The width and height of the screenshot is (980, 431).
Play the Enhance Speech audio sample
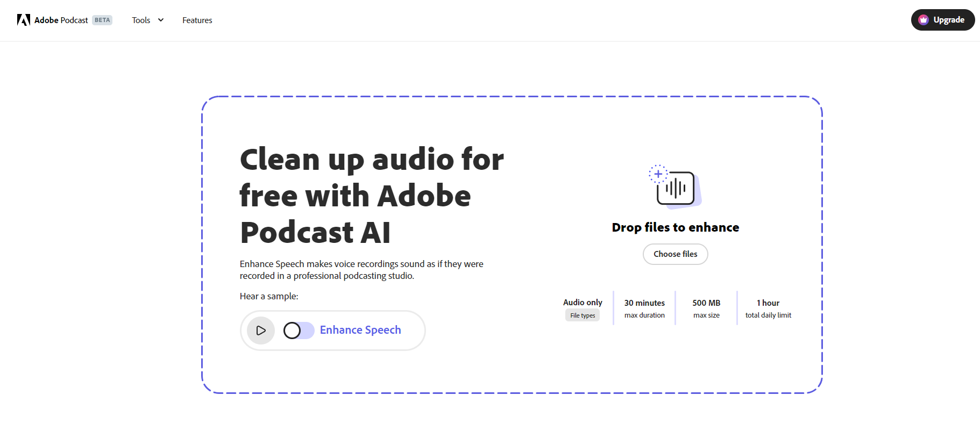click(x=261, y=331)
